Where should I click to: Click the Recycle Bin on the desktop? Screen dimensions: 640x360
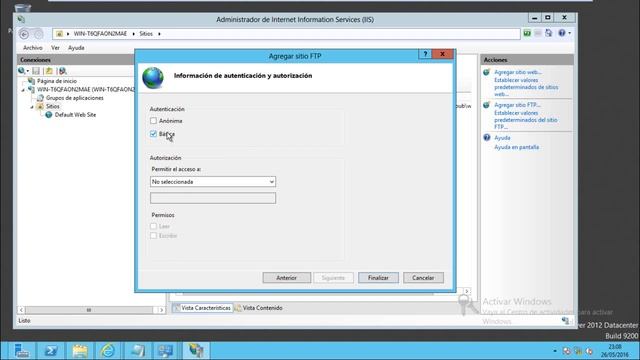(22, 7)
